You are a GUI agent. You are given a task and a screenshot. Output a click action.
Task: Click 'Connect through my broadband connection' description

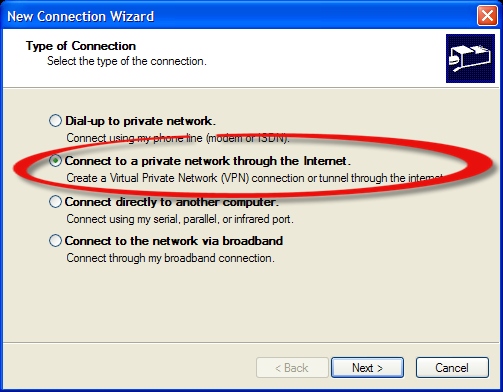[x=170, y=258]
